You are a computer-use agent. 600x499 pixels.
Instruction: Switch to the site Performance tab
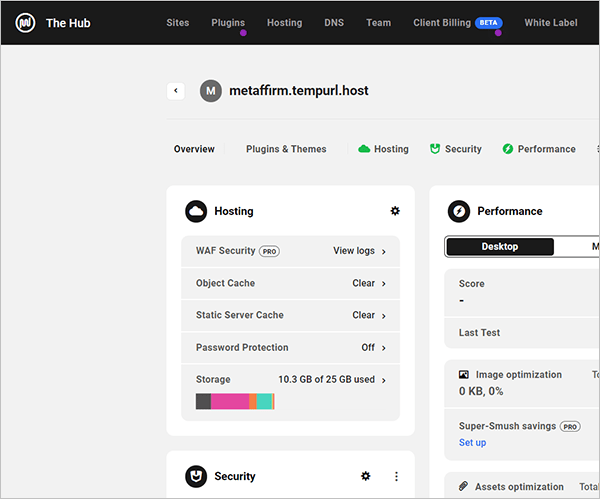539,149
